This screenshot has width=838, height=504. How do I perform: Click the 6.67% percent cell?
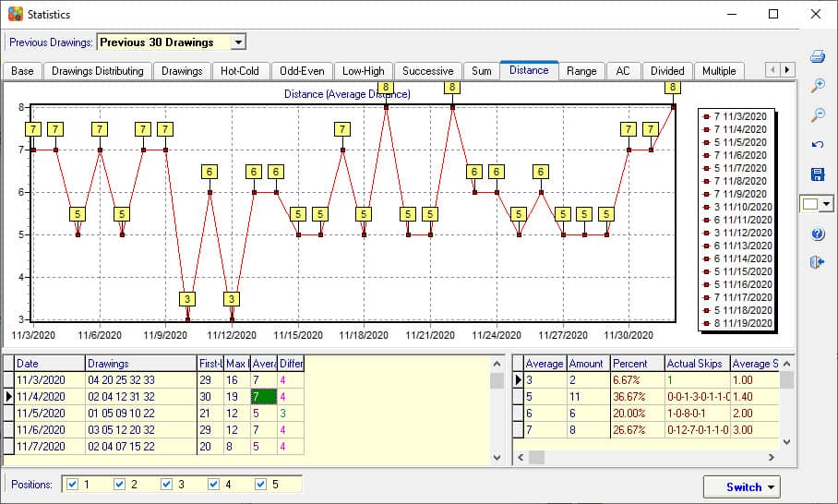638,380
